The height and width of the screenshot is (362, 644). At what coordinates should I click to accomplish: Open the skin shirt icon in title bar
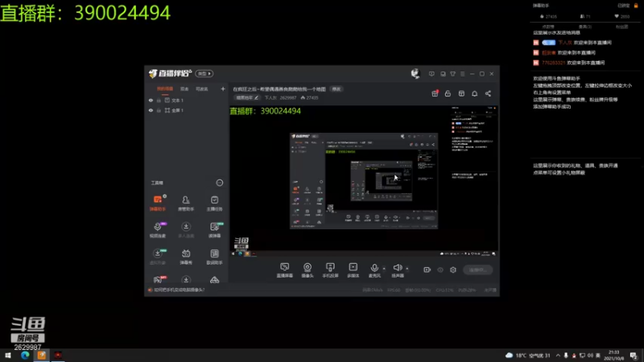pos(452,74)
